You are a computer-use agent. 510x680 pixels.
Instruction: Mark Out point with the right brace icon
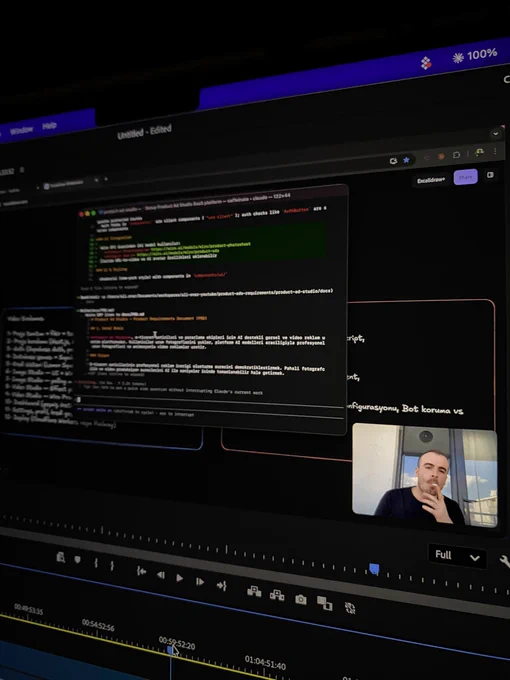pos(112,566)
